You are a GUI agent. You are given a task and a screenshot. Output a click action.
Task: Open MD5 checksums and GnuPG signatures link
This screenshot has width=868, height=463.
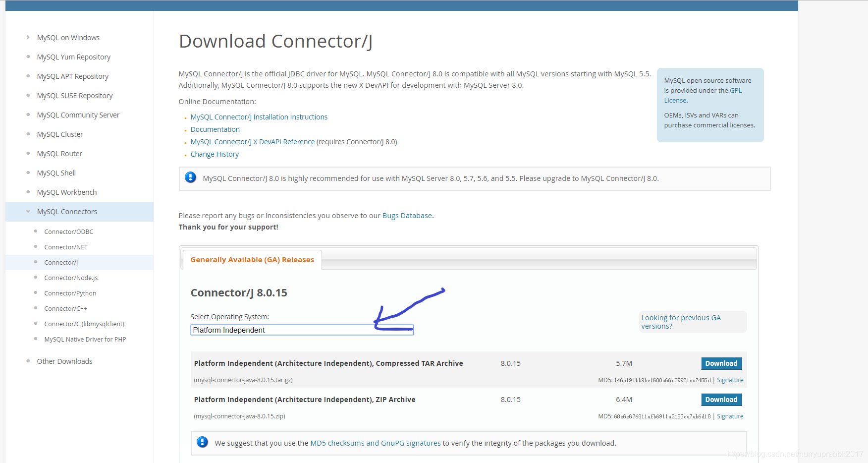point(375,443)
